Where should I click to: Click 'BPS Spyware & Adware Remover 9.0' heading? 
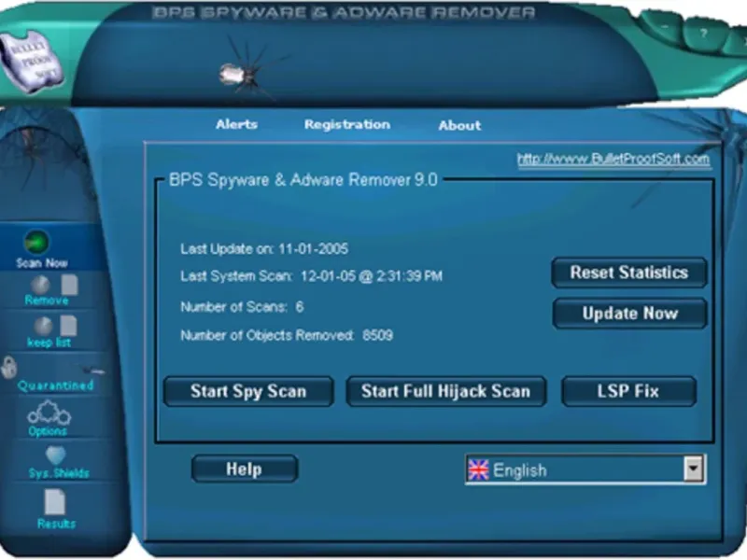click(x=303, y=180)
